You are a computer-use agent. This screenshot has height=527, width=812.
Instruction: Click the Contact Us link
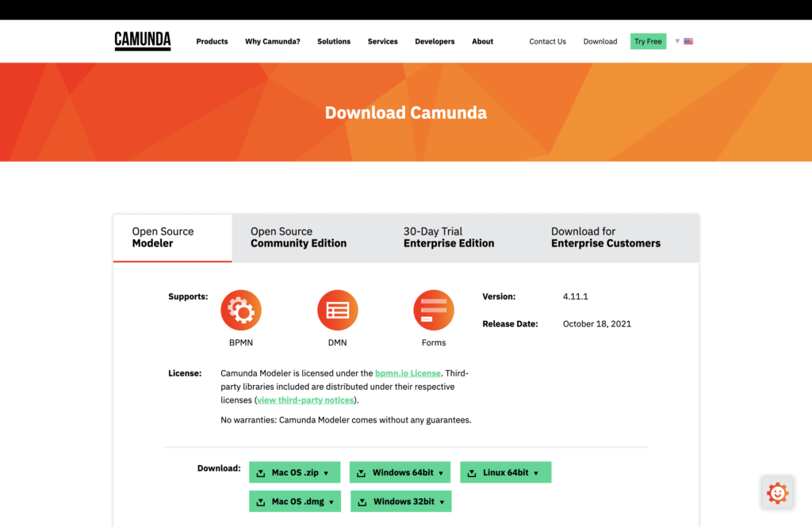click(x=547, y=41)
